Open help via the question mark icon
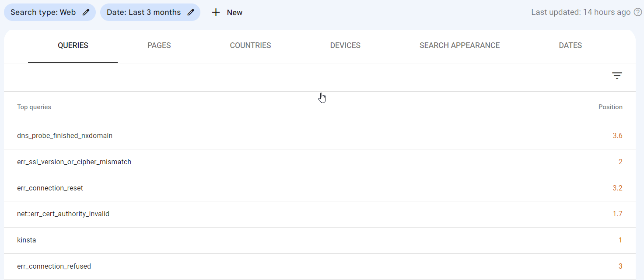Image resolution: width=644 pixels, height=280 pixels. click(637, 12)
